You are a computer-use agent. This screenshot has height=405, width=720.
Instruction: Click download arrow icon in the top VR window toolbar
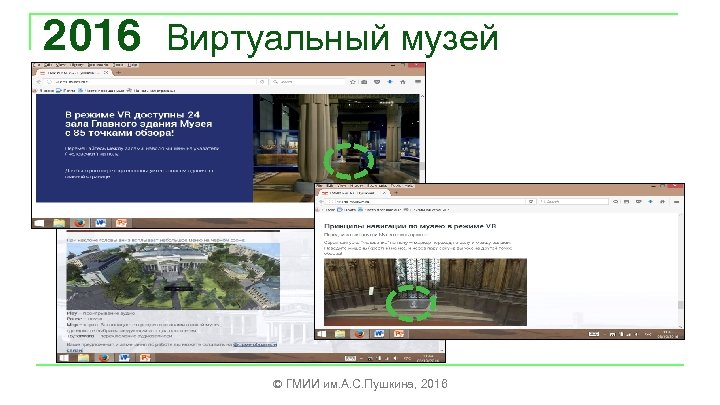pos(390,82)
